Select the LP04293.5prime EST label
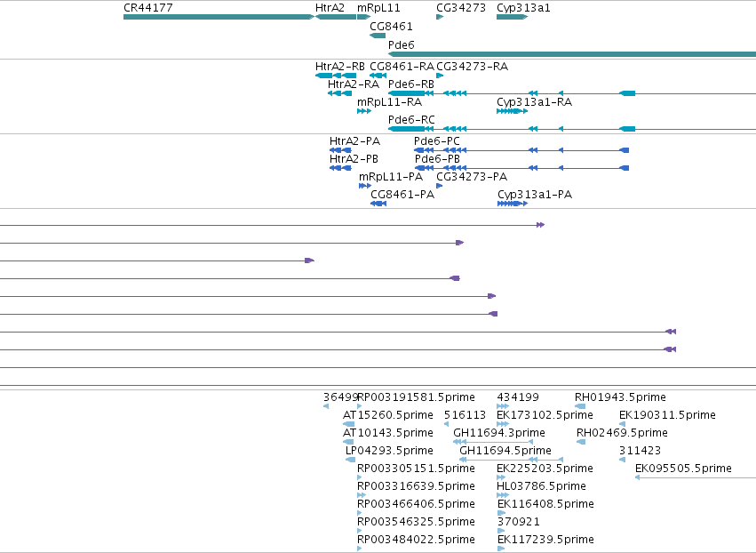756x553 pixels. (390, 451)
